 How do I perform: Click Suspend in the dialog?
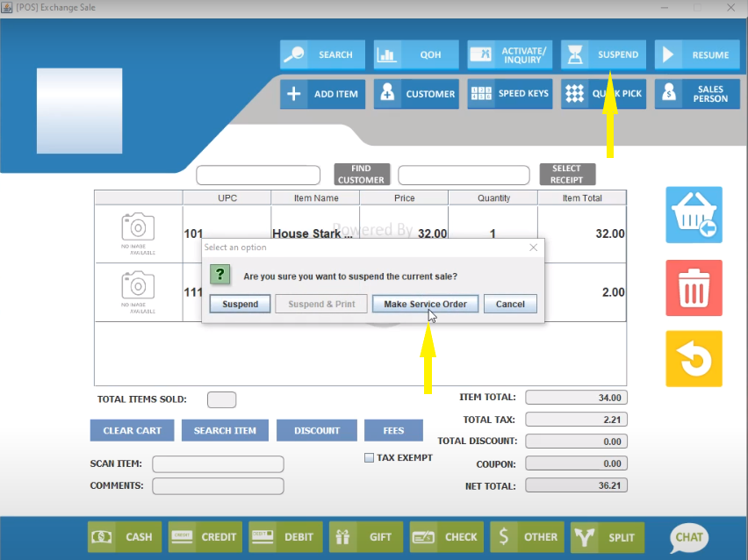(x=240, y=304)
